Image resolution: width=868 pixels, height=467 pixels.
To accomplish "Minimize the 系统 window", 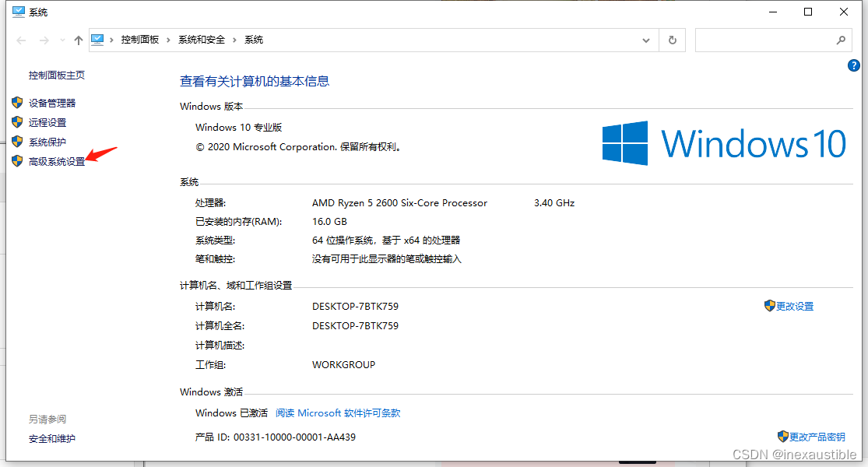I will tap(773, 12).
